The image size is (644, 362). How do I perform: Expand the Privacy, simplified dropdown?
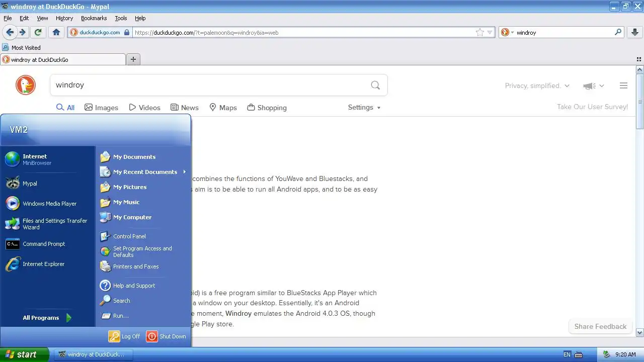click(x=537, y=86)
